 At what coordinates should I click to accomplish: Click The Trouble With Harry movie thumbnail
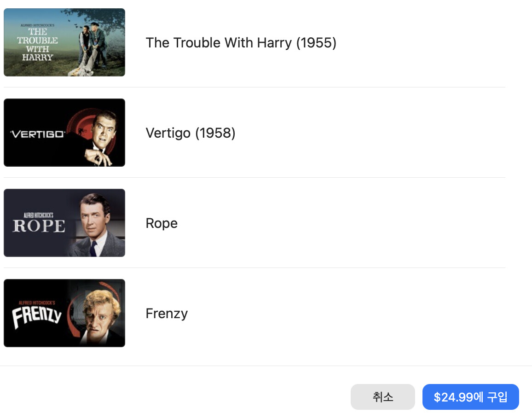pos(64,42)
